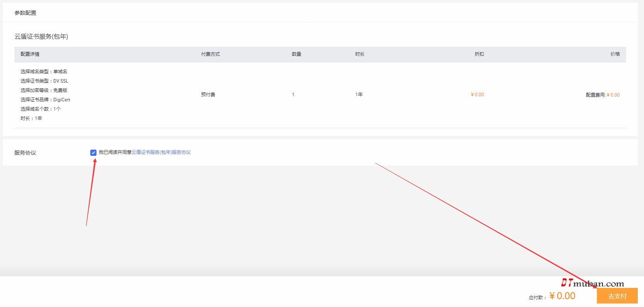Click the DTmuban.com watermark logo
This screenshot has height=307, width=644.
pyautogui.click(x=592, y=283)
